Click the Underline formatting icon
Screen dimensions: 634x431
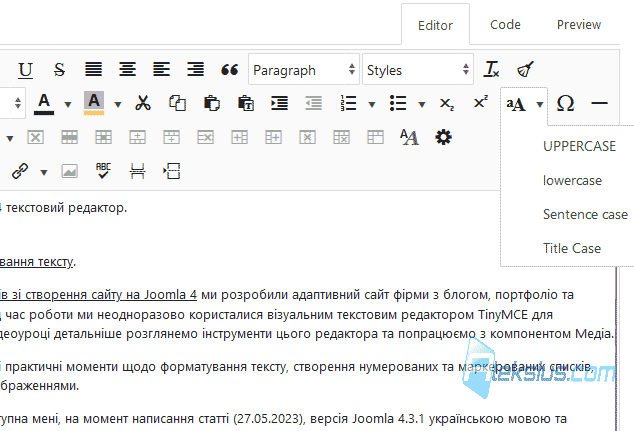[25, 70]
